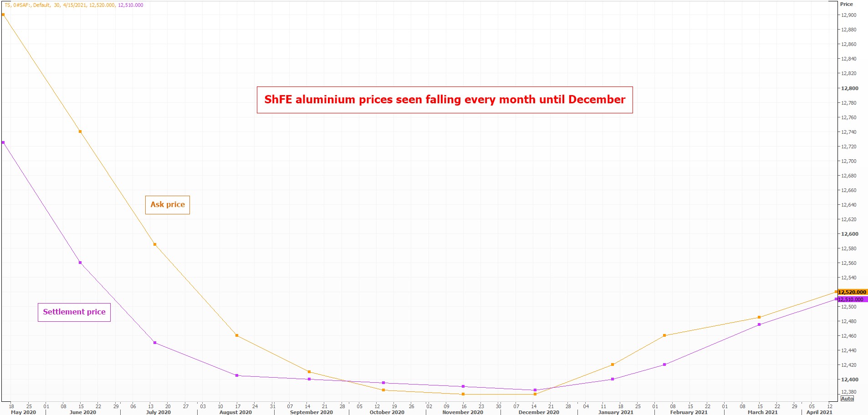The width and height of the screenshot is (868, 415).
Task: Choose the purple Settlement point for August 2020
Action: click(237, 375)
